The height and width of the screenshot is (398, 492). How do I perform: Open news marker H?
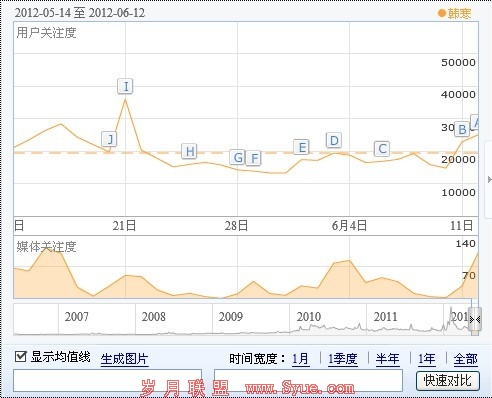click(189, 151)
